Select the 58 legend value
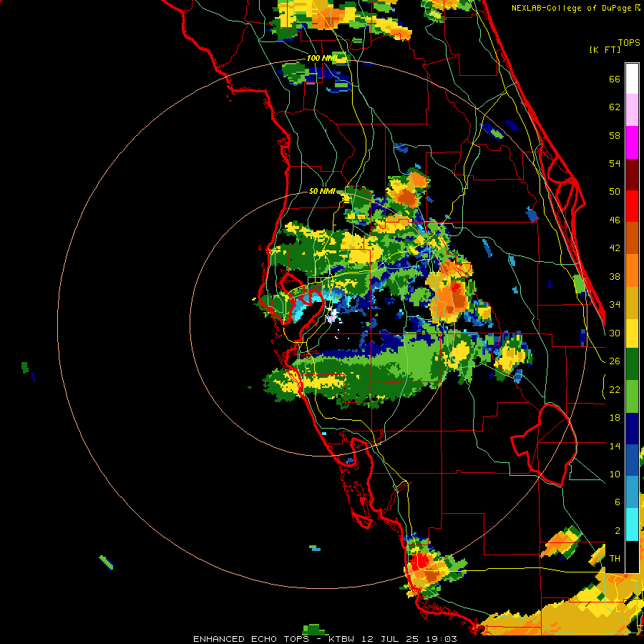This screenshot has width=644, height=644. [615, 135]
